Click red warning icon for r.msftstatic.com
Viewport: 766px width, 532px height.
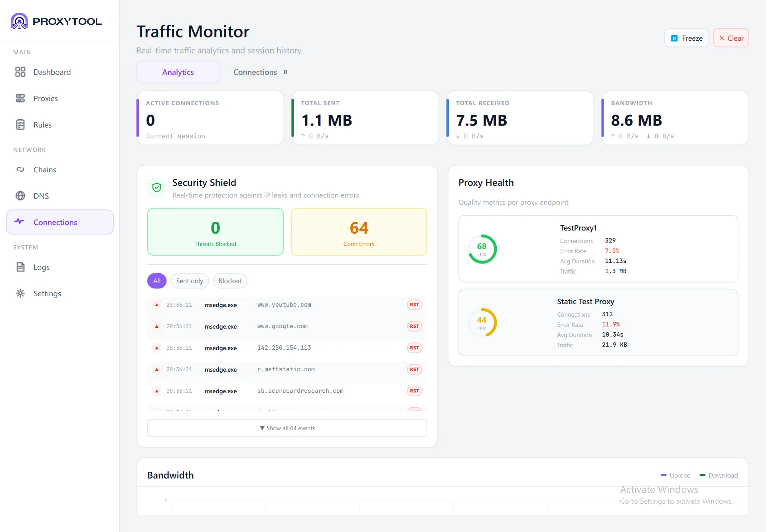[x=157, y=369]
